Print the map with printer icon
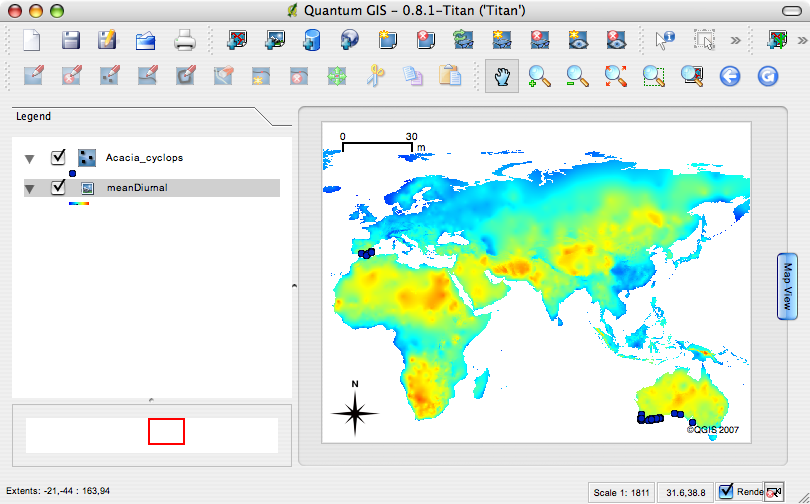Viewport: 810px width, 504px height. [x=184, y=40]
